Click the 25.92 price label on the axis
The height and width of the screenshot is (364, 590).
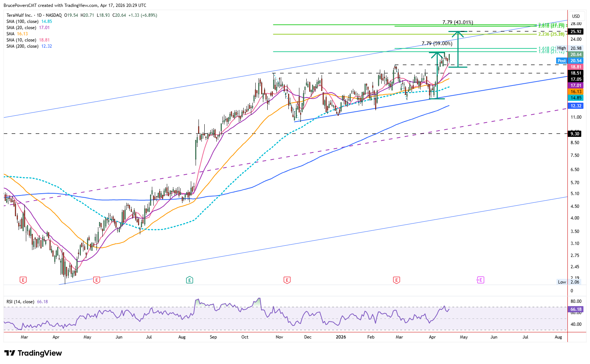(576, 32)
